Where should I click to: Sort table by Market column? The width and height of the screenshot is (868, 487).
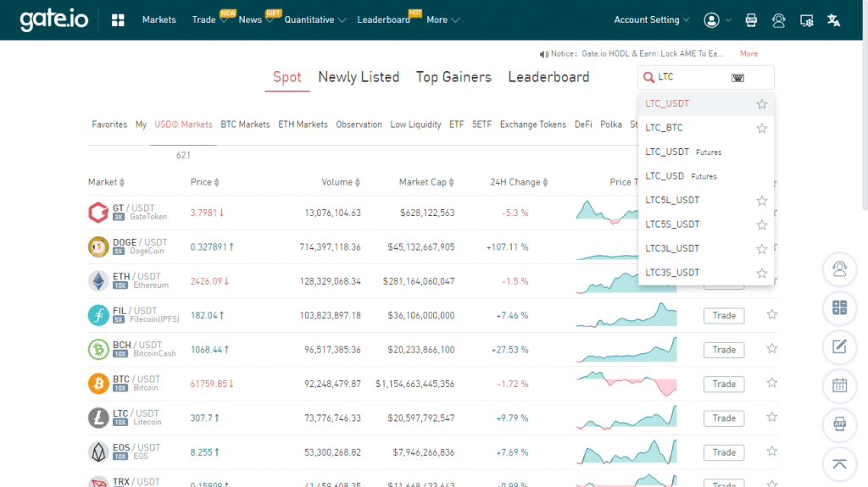(106, 182)
